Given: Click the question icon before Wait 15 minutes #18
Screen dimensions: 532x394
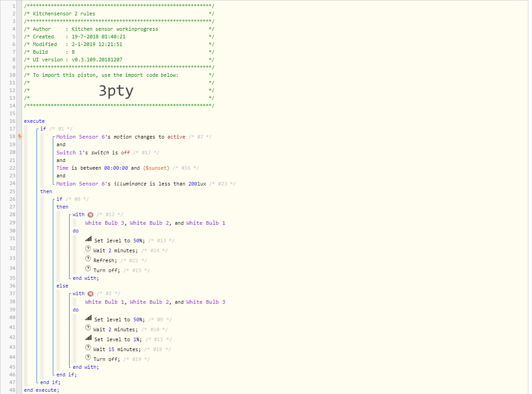Looking at the screenshot, I should 88,348.
